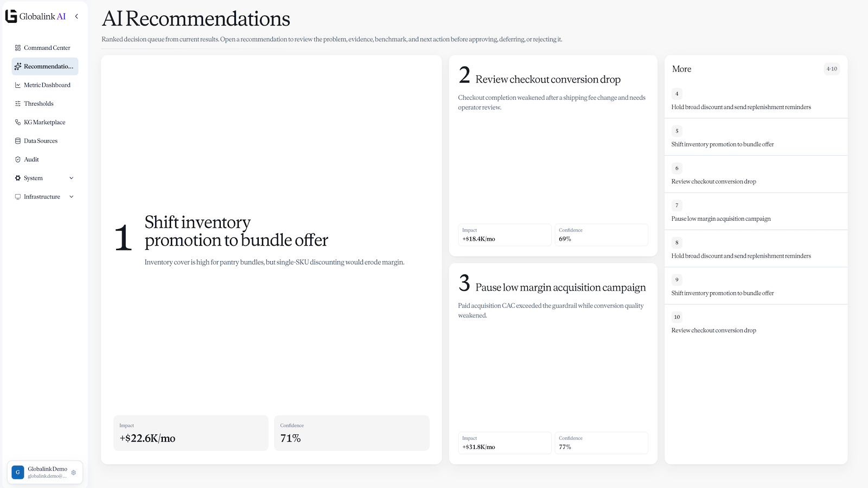
Task: Expand the Infrastructure menu chevron
Action: click(x=71, y=197)
